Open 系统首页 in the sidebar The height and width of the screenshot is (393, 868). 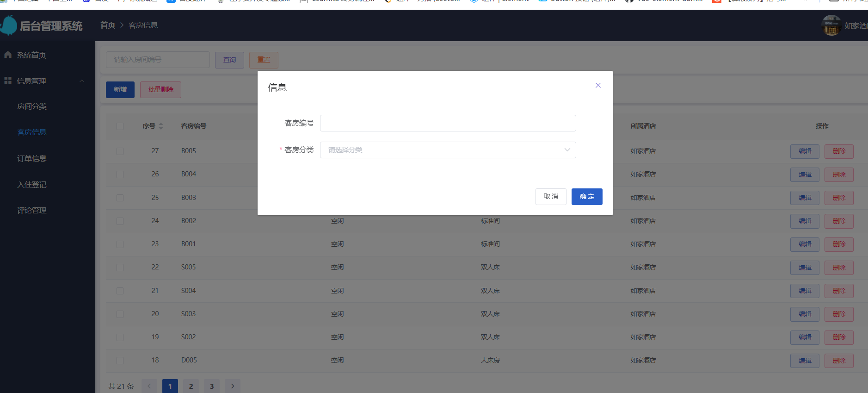pyautogui.click(x=31, y=55)
